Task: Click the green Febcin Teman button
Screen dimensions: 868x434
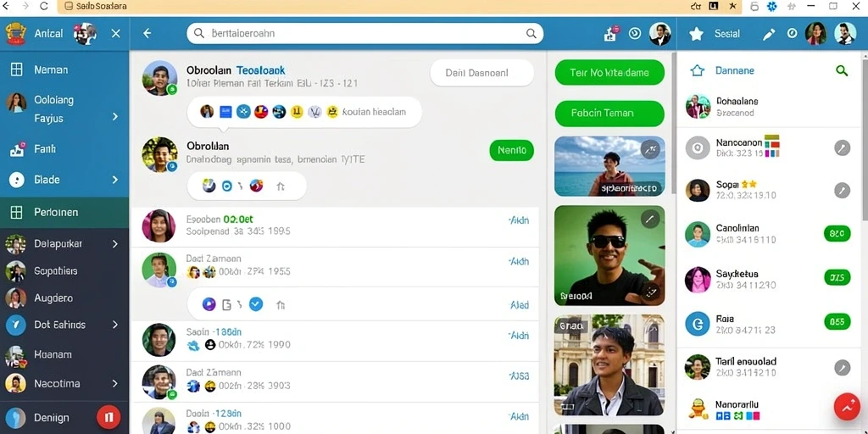Action: pyautogui.click(x=609, y=113)
